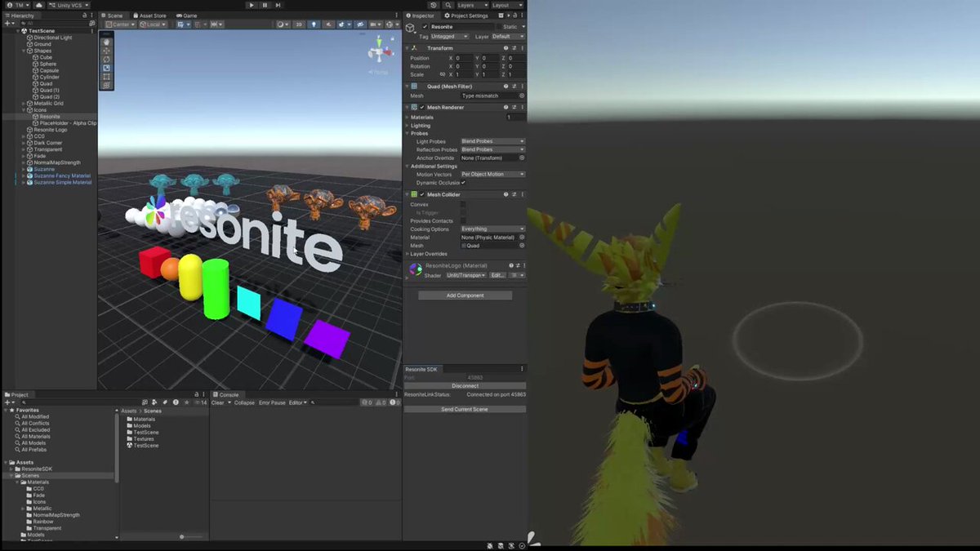Toggle the Dynamic Occlusion checkbox
Image resolution: width=980 pixels, height=551 pixels.
click(463, 183)
